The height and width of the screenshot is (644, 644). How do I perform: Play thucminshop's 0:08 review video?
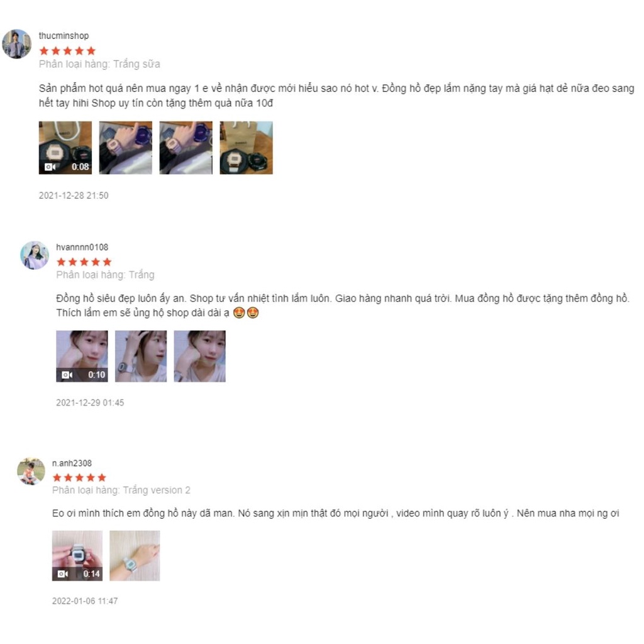click(x=65, y=148)
